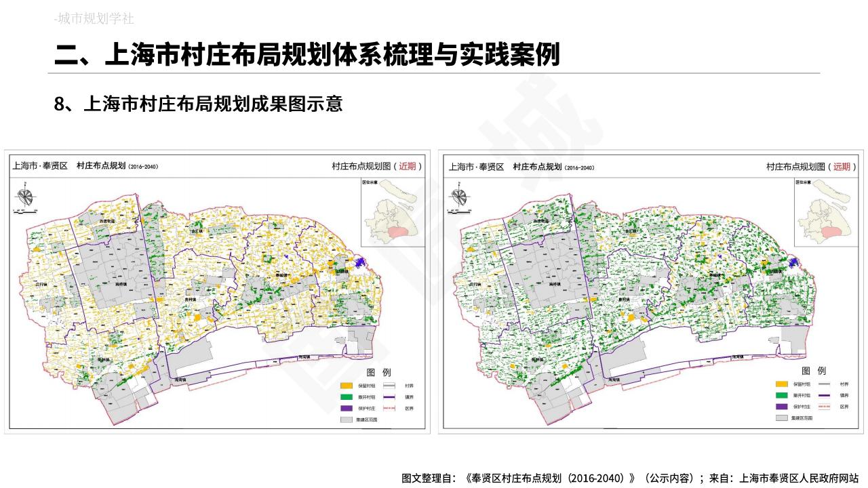Click the red 远期 label in map title

click(x=842, y=166)
